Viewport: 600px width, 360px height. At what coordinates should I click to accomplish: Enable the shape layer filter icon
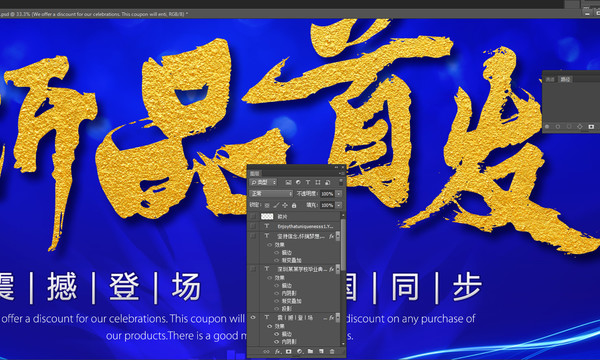point(318,182)
